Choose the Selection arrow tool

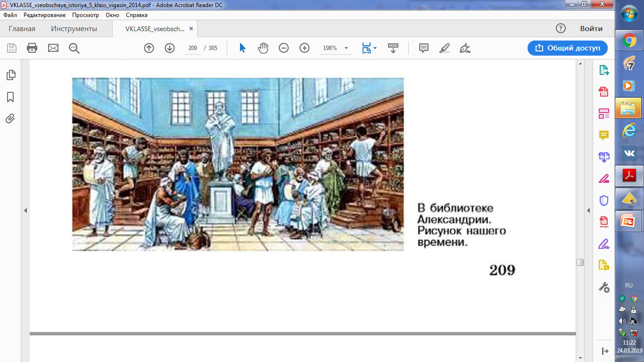click(x=242, y=48)
